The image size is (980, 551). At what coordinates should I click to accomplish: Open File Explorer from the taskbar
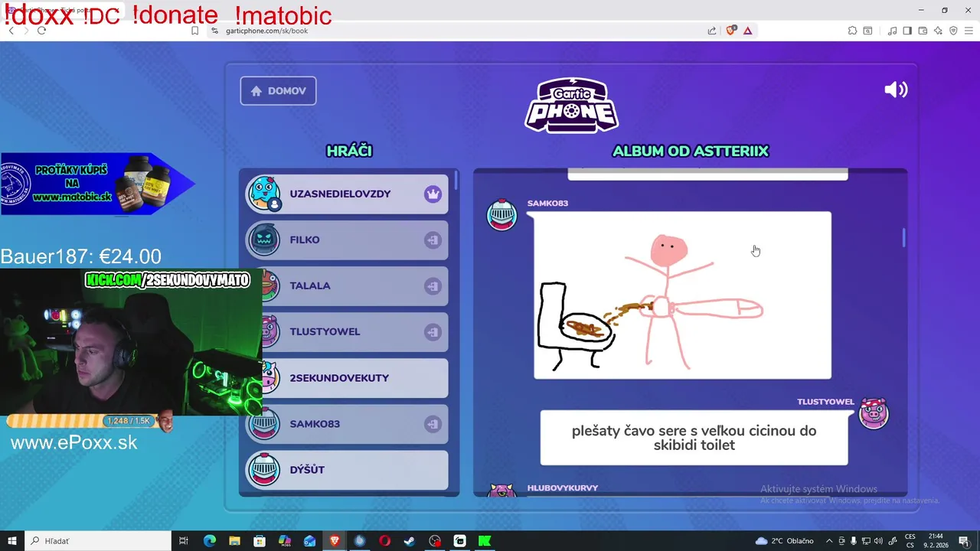[234, 541]
